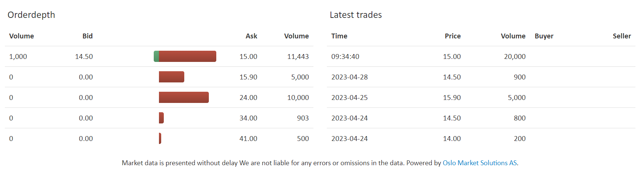
Task: Open the Oslo Market Solutions AS link
Action: click(x=479, y=163)
